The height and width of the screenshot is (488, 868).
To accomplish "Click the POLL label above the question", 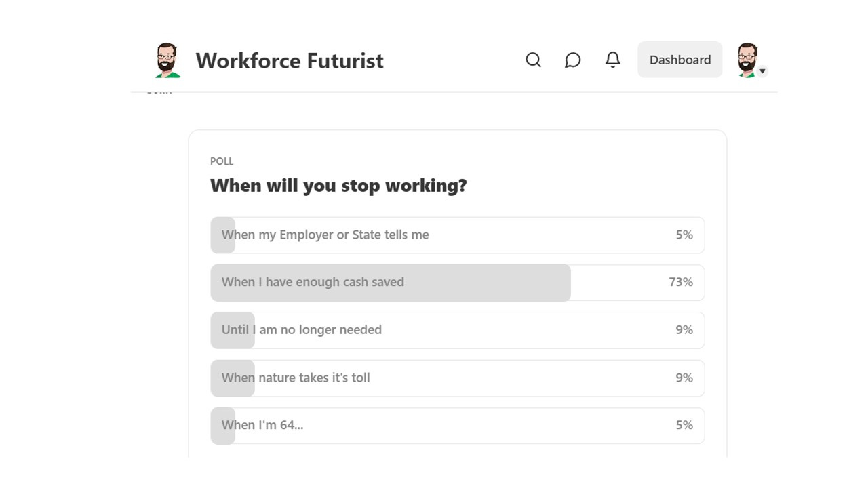I will 222,161.
